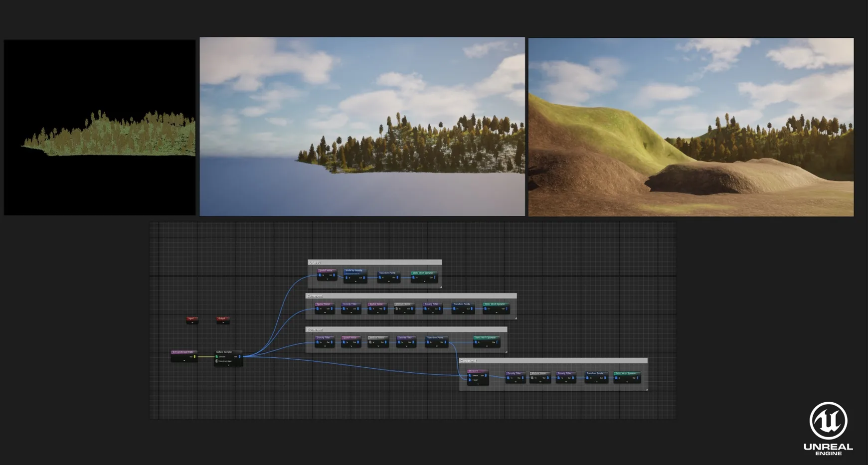Click Surface Sampler green Surface input pin
This screenshot has height=465, width=868.
(x=217, y=356)
